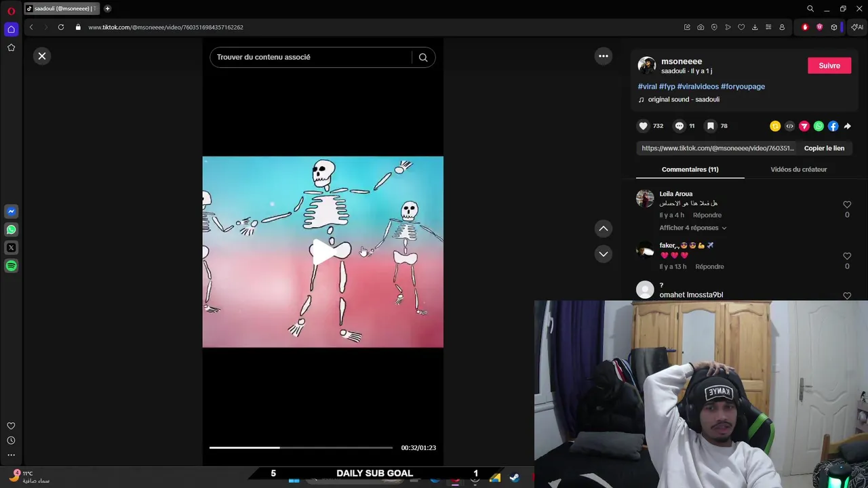
Task: Expand 4 replies under Leila Aroua
Action: coord(693,228)
